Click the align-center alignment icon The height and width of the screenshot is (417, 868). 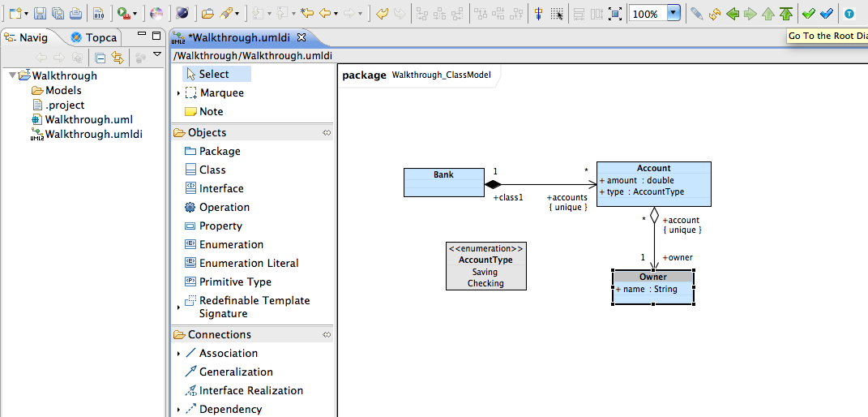(538, 13)
